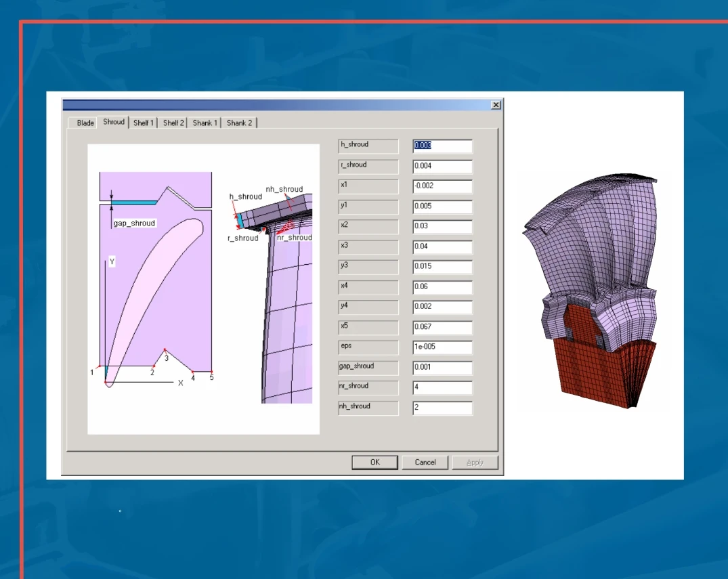Click the nr_shroud input field
Screen dimensions: 728x579
click(x=442, y=387)
